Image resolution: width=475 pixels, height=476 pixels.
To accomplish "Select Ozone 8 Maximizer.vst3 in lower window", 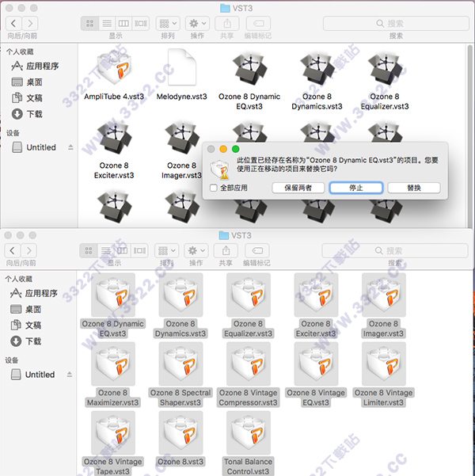I will click(113, 364).
